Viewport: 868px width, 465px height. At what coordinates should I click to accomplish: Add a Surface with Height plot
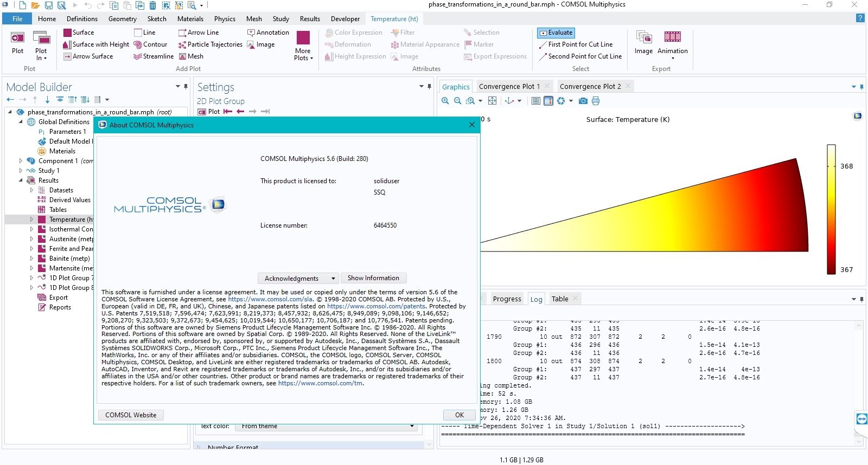click(96, 44)
